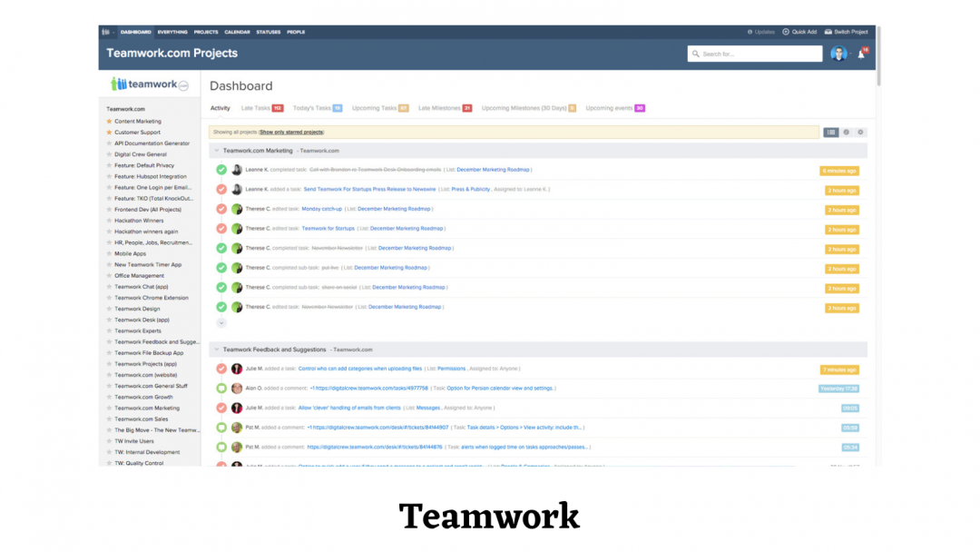The width and height of the screenshot is (980, 552).
Task: Star the Mobile Apps project
Action: coord(111,253)
